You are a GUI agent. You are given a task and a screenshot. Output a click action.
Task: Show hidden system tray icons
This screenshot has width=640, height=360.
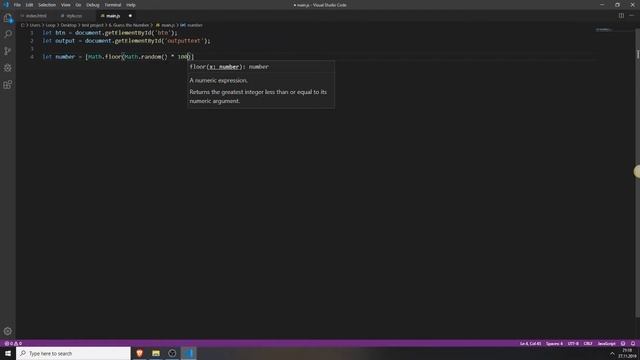click(x=612, y=353)
